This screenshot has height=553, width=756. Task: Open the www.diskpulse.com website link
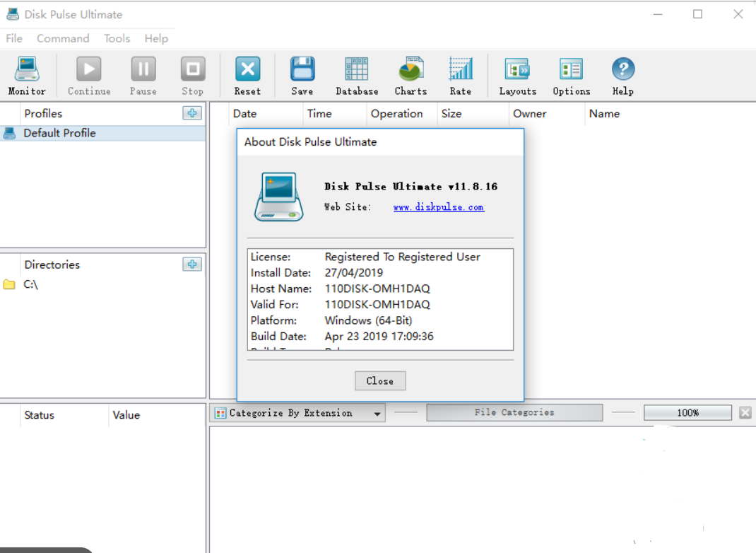pos(438,207)
